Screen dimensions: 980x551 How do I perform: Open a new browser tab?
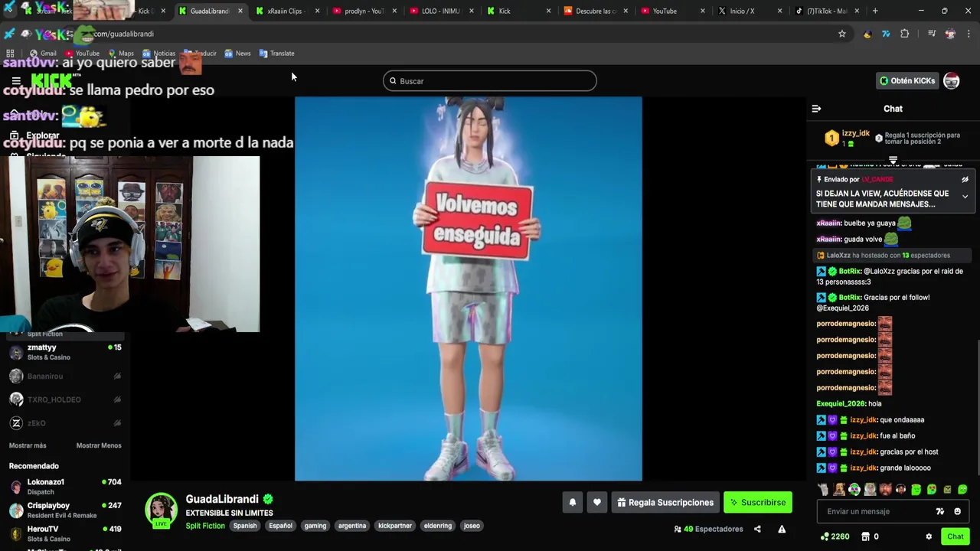(875, 11)
